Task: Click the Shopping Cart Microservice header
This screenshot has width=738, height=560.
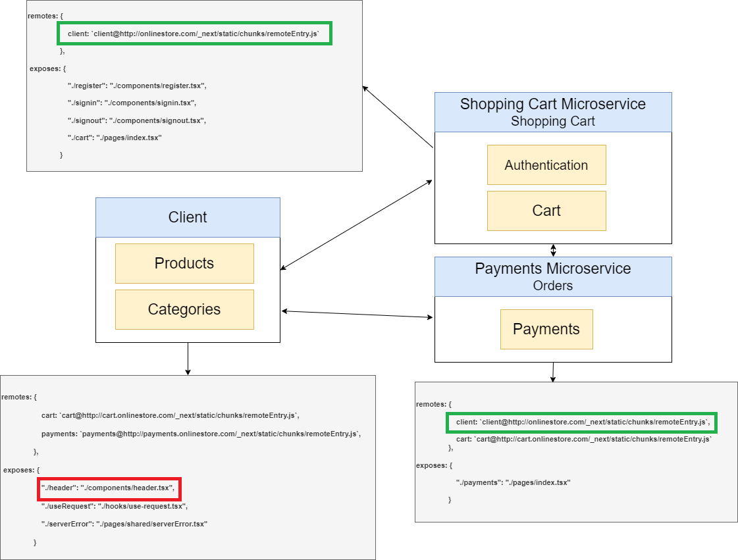Action: [x=552, y=112]
